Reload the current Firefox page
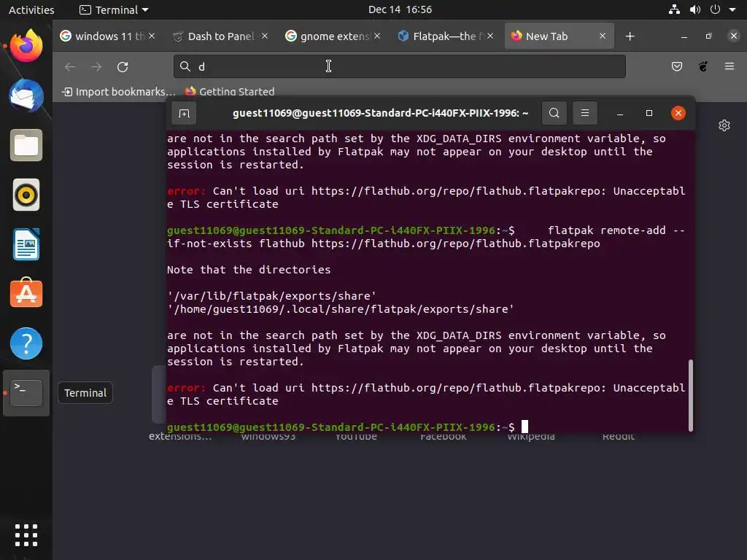 123,66
